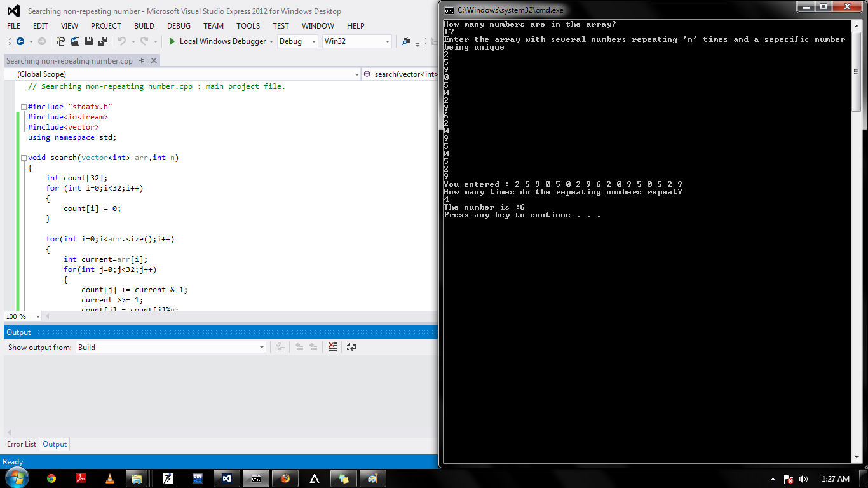
Task: Click the Navigate Backward arrow icon
Action: [x=20, y=41]
